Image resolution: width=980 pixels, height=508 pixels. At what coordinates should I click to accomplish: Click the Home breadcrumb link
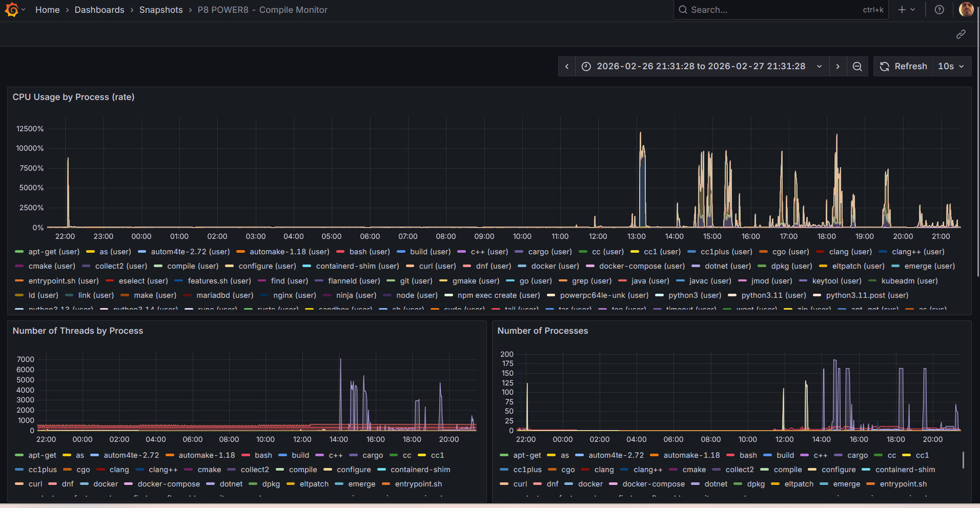47,10
